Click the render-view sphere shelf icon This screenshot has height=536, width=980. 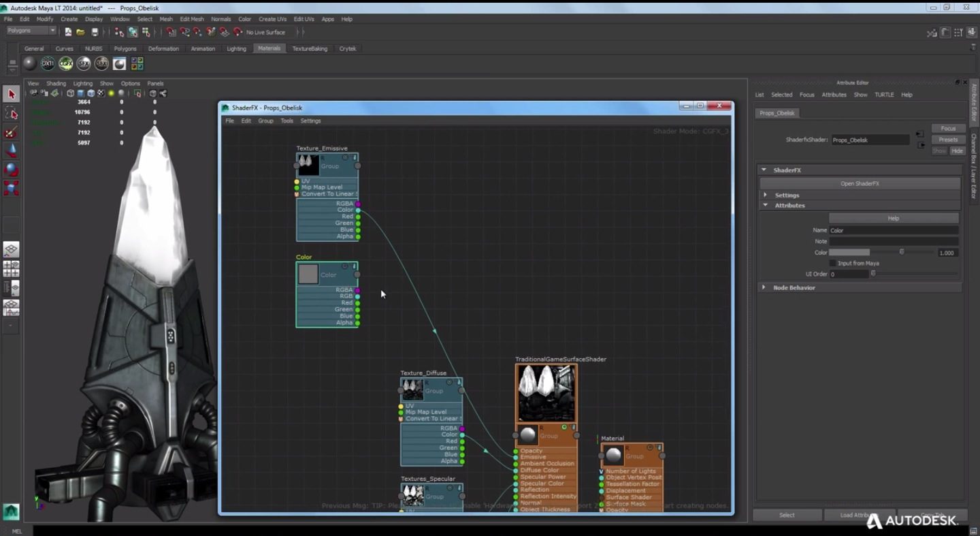pyautogui.click(x=120, y=63)
